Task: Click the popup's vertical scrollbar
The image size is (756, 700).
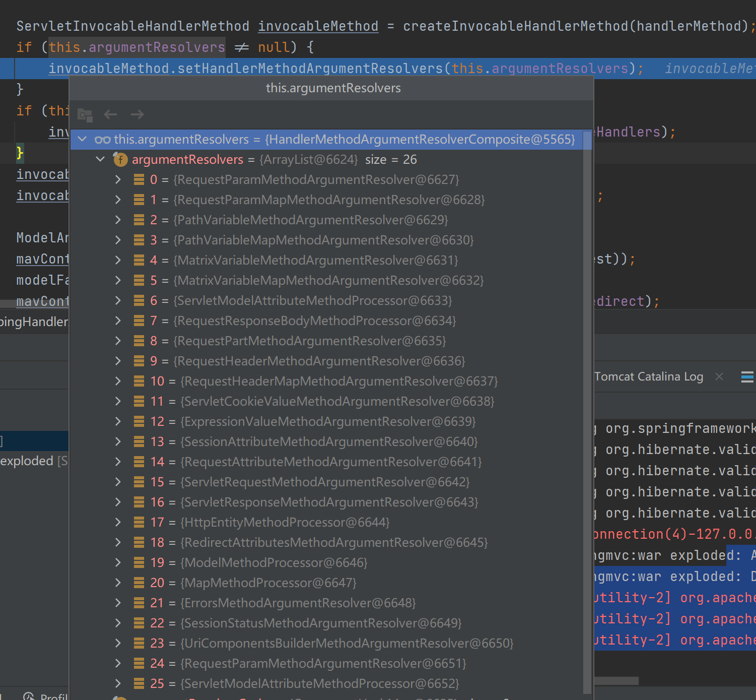Action: pos(587,403)
